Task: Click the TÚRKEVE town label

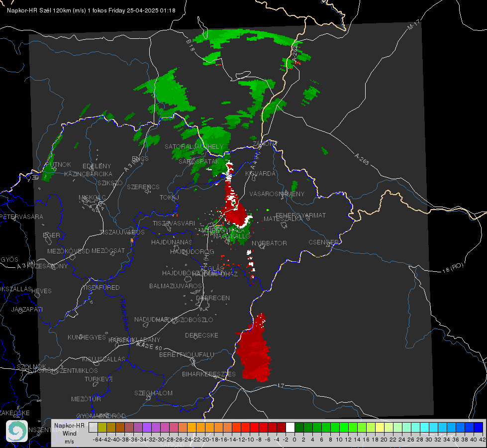Action: 99,379
